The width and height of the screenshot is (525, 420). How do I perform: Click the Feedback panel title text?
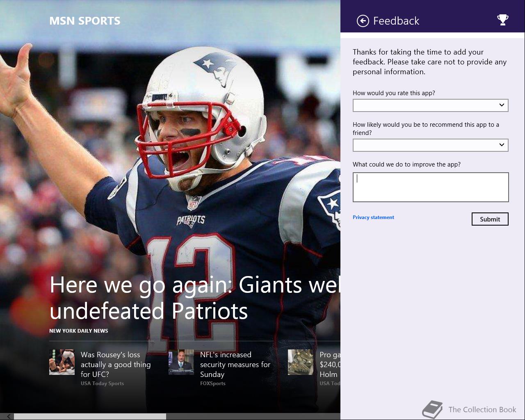[x=396, y=21]
